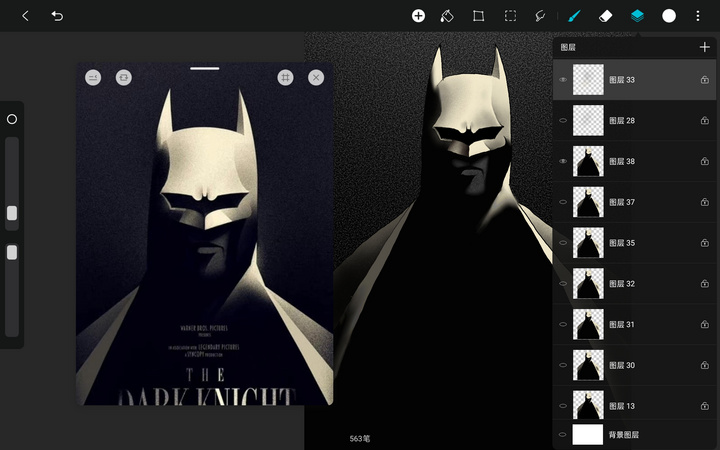Screen dimensions: 720x450
Task: Select thumbnail of 图层 38
Action: coord(588,162)
